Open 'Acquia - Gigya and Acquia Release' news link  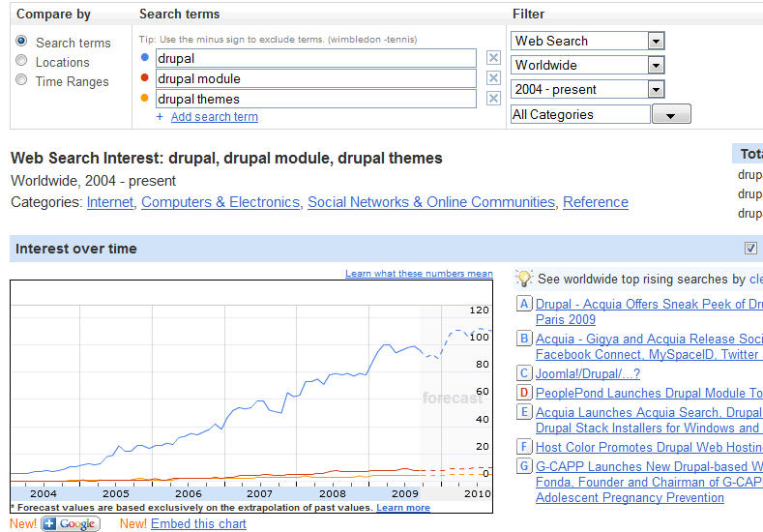click(649, 346)
